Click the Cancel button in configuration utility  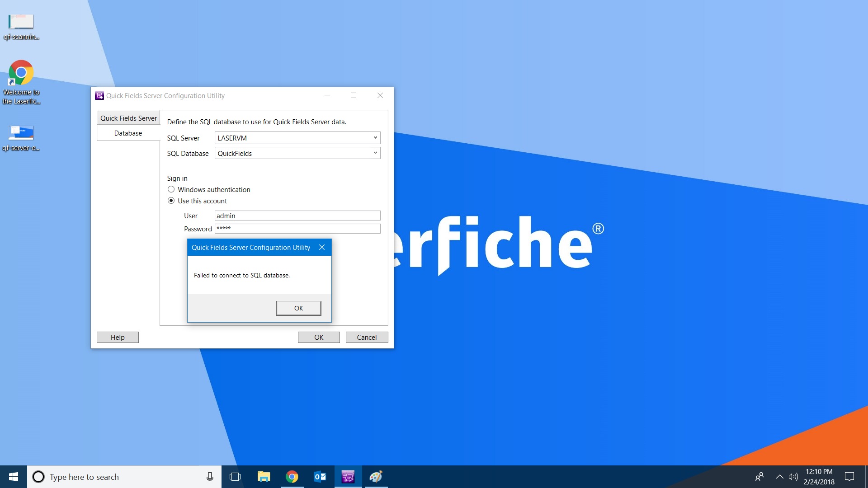[x=367, y=337]
